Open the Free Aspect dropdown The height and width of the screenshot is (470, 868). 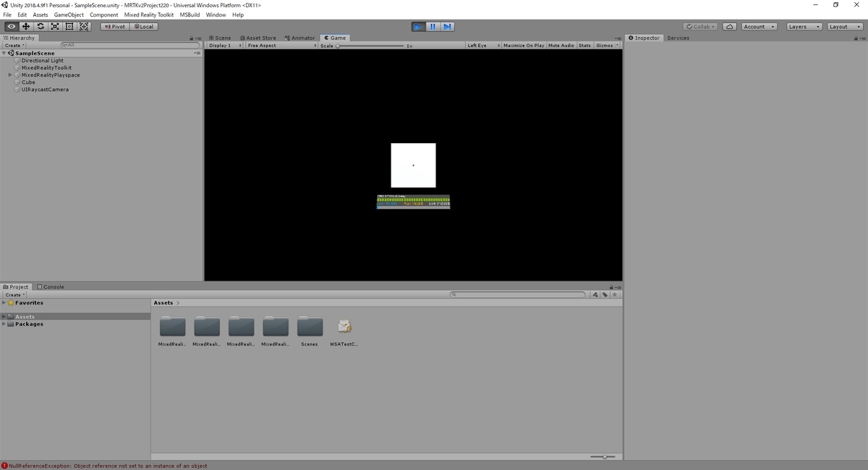281,46
